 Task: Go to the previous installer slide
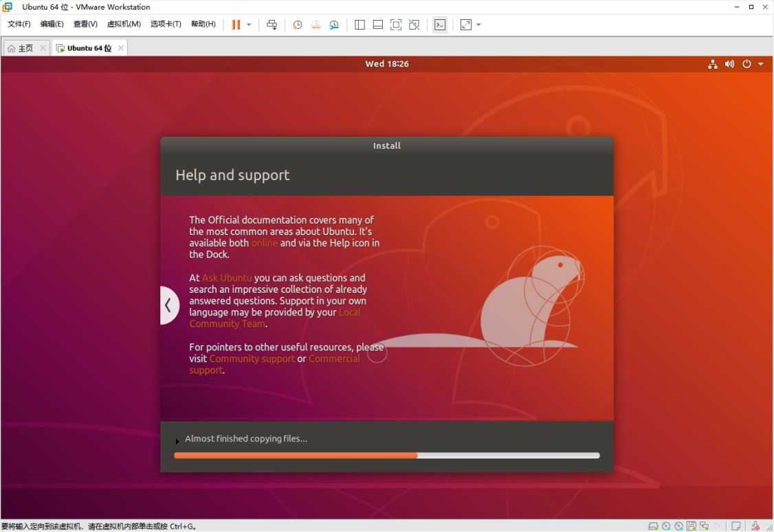tap(169, 305)
